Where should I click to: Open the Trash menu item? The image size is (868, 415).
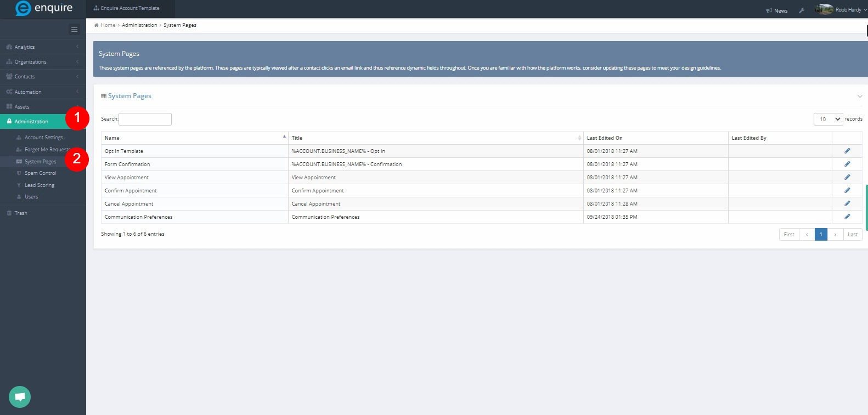coord(21,213)
